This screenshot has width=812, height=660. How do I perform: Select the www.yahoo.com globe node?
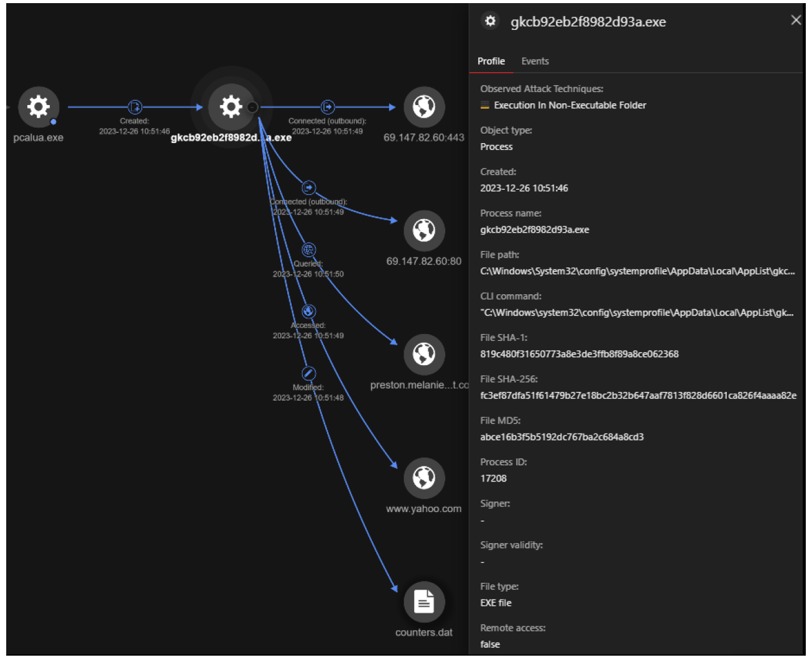(x=424, y=478)
